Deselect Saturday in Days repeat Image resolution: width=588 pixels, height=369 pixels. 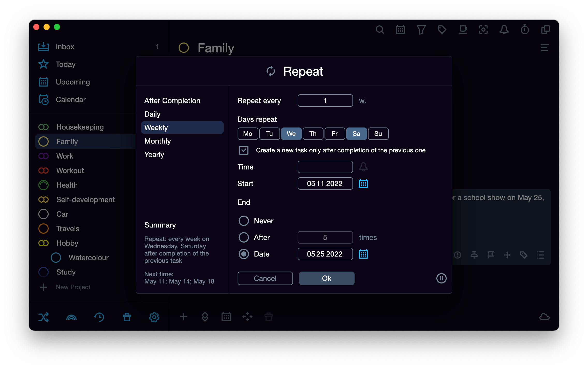356,134
